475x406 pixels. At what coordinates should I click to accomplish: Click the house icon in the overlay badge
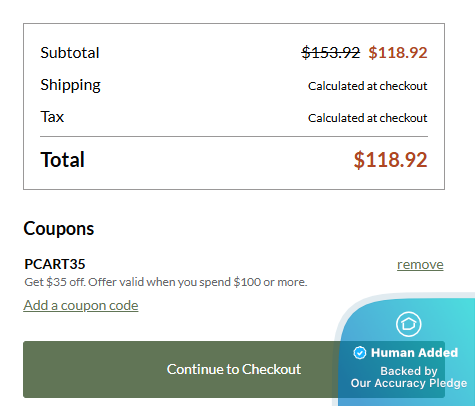click(x=409, y=324)
